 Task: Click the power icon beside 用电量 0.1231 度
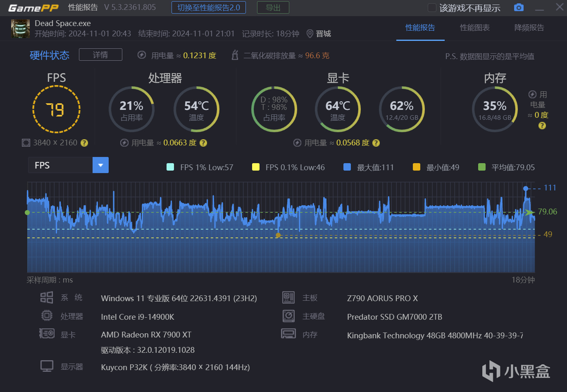point(142,55)
